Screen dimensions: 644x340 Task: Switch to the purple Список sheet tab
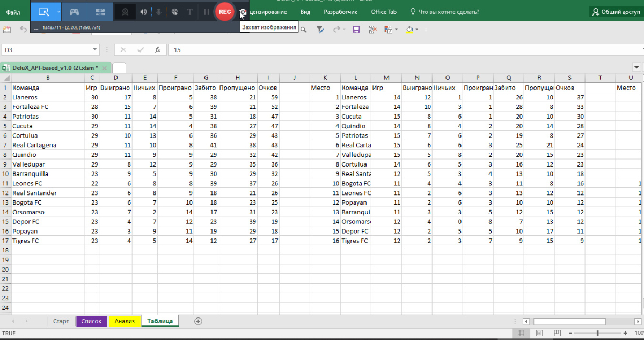(x=92, y=321)
